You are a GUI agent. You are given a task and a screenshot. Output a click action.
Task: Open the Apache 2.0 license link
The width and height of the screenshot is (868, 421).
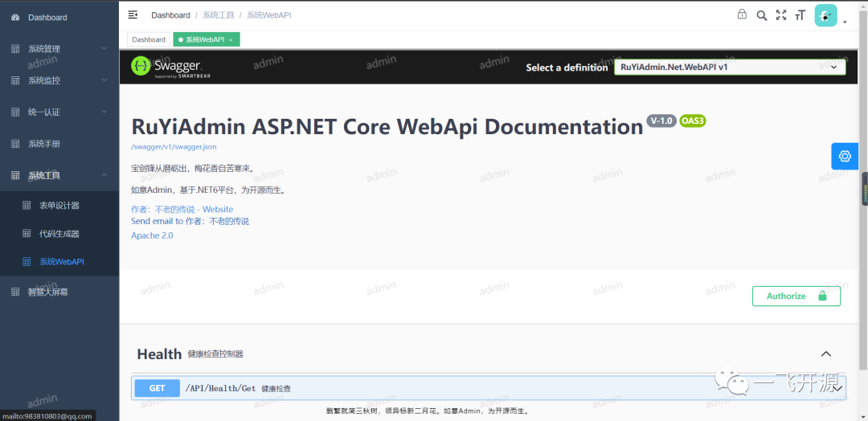(x=152, y=235)
